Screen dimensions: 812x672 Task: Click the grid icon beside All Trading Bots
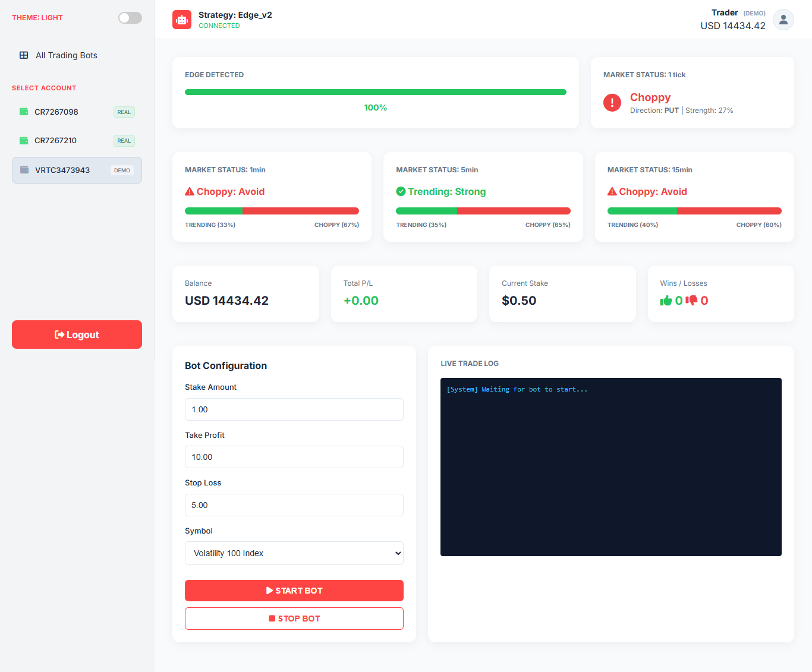(24, 55)
